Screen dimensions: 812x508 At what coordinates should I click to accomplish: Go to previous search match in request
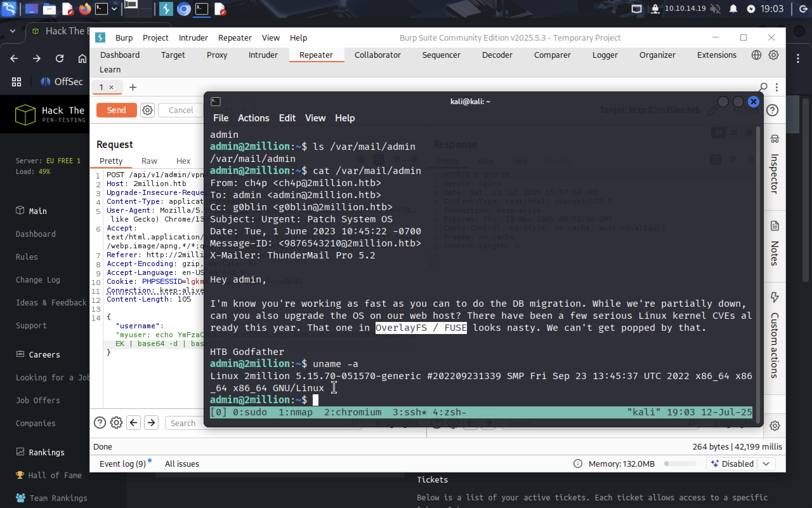[x=134, y=423]
